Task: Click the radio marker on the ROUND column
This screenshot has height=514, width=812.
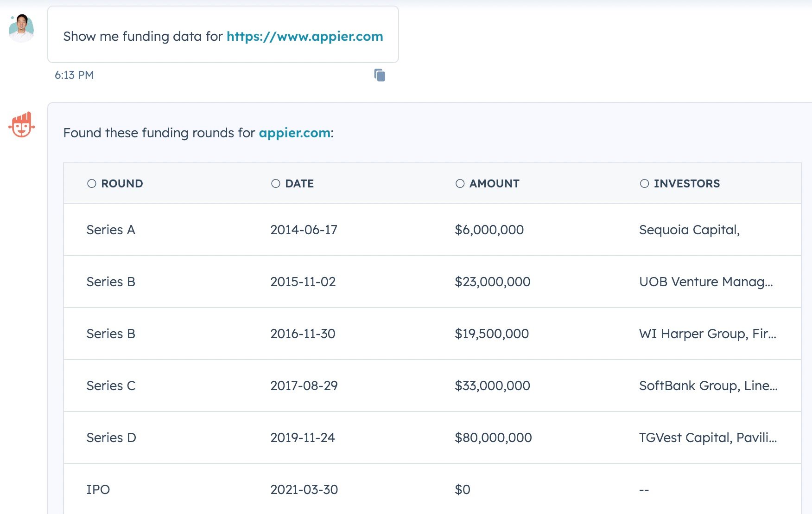Action: tap(91, 183)
